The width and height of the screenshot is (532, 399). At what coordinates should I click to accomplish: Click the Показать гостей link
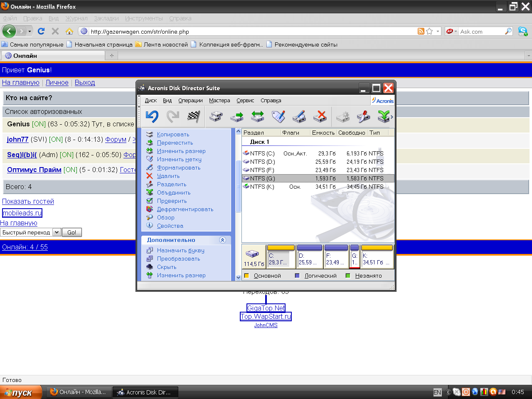pos(28,201)
